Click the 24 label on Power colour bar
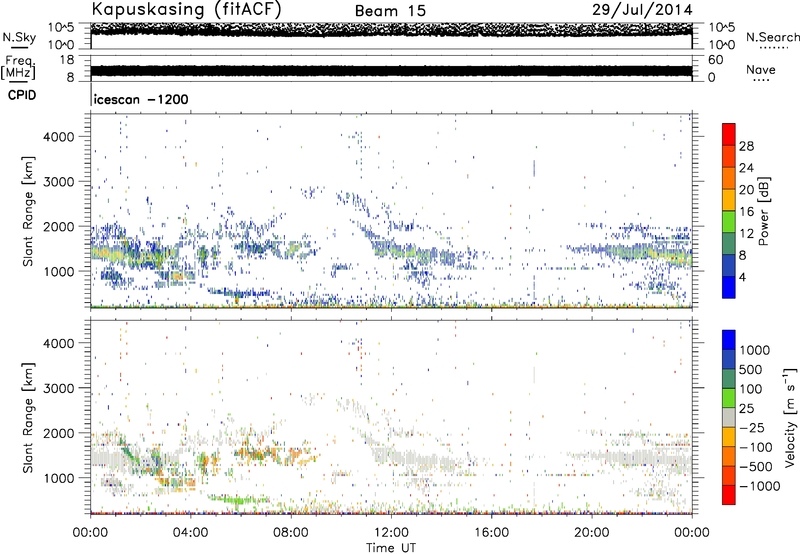The width and height of the screenshot is (800, 554). pyautogui.click(x=746, y=168)
